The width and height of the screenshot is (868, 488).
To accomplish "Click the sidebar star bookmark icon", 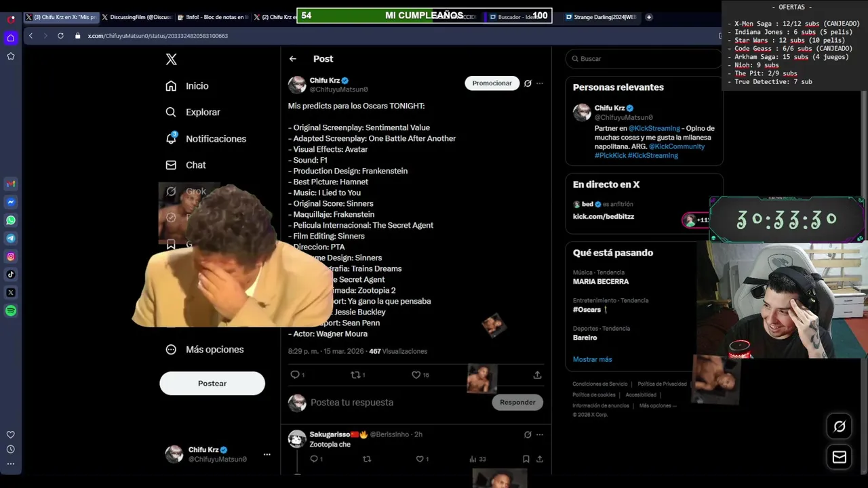I will 11,56.
